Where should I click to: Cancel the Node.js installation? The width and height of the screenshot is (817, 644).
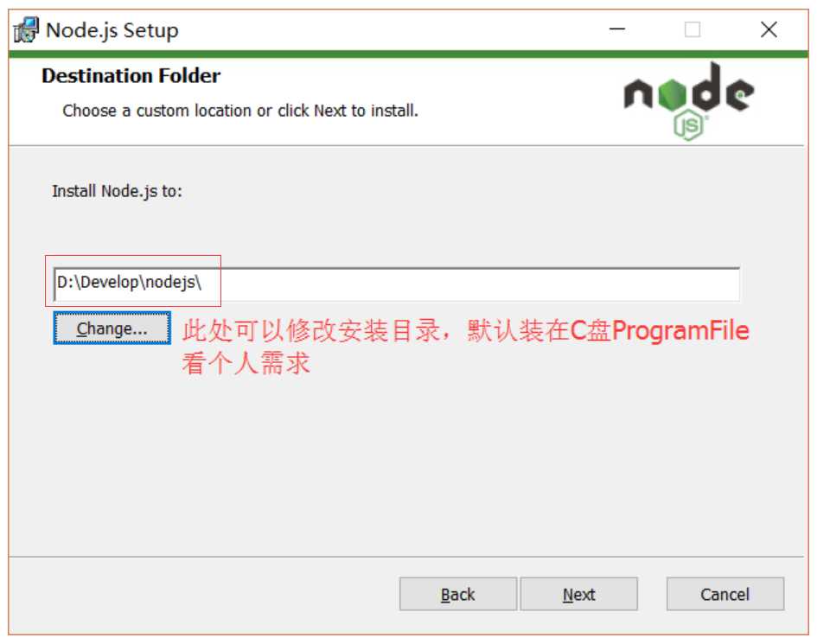[x=724, y=594]
